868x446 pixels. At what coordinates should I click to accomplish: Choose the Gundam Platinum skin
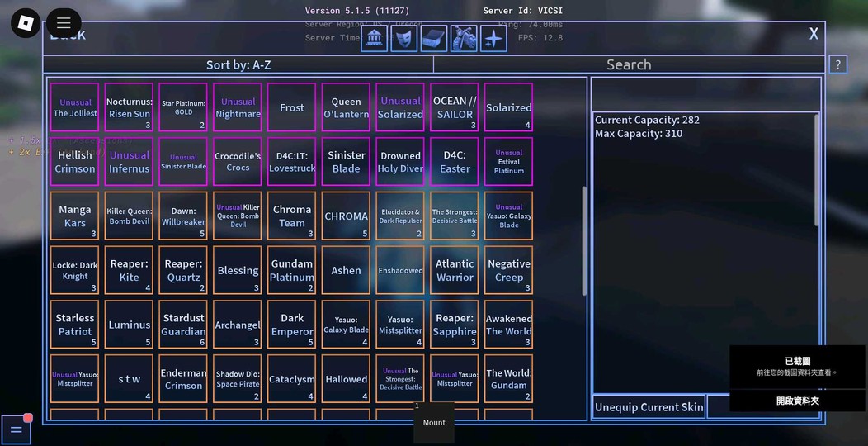[x=291, y=270]
